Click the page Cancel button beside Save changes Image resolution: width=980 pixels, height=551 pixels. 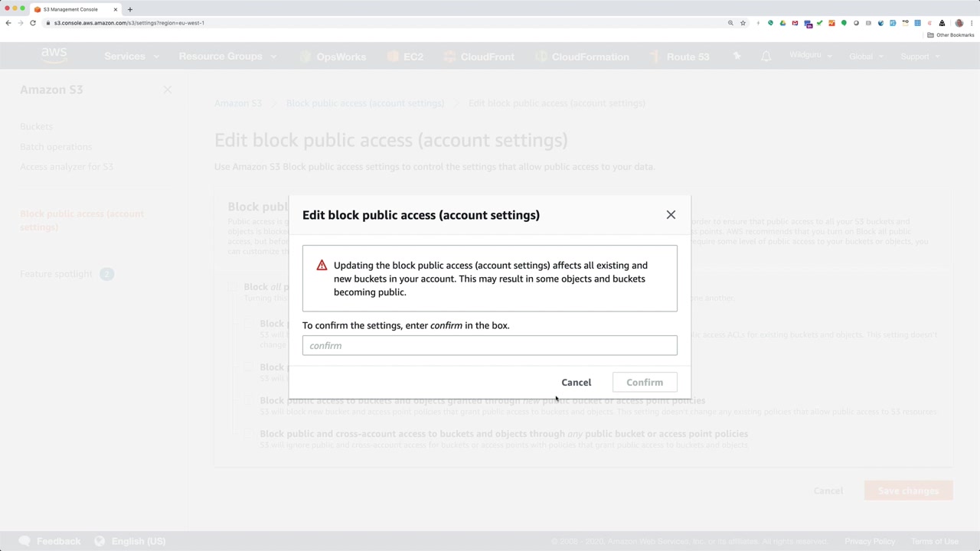(828, 491)
